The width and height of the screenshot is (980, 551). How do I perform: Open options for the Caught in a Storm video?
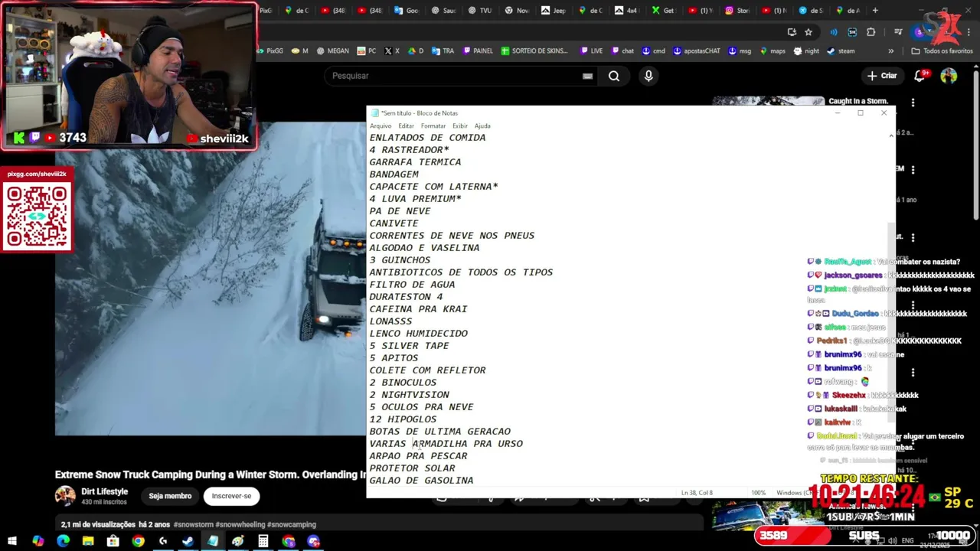coord(913,102)
